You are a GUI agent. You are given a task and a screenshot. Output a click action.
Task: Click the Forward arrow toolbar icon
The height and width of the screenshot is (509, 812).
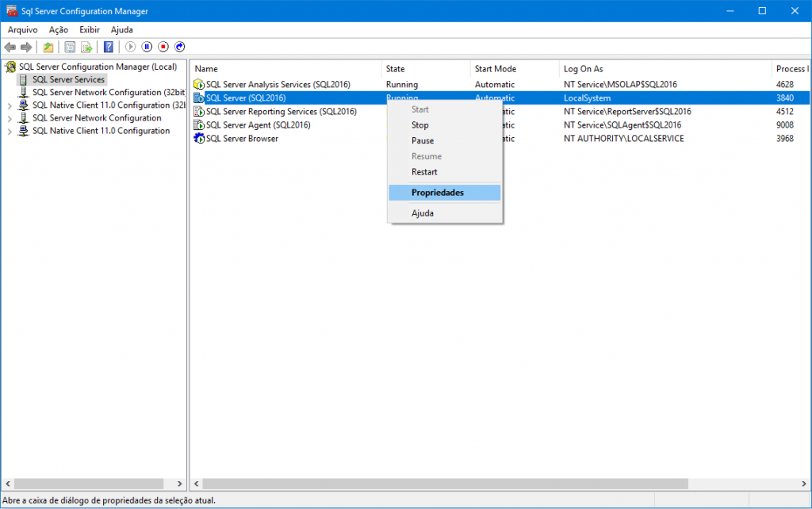coord(26,47)
